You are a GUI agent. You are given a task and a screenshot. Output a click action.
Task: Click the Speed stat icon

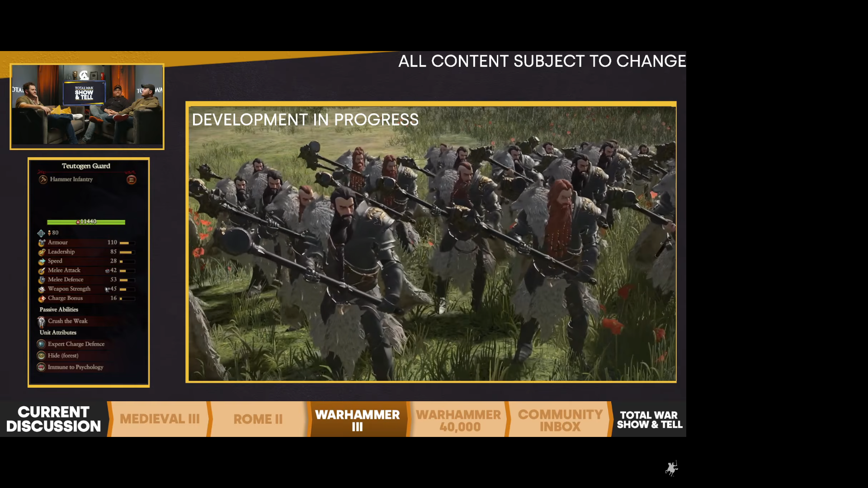click(x=42, y=261)
